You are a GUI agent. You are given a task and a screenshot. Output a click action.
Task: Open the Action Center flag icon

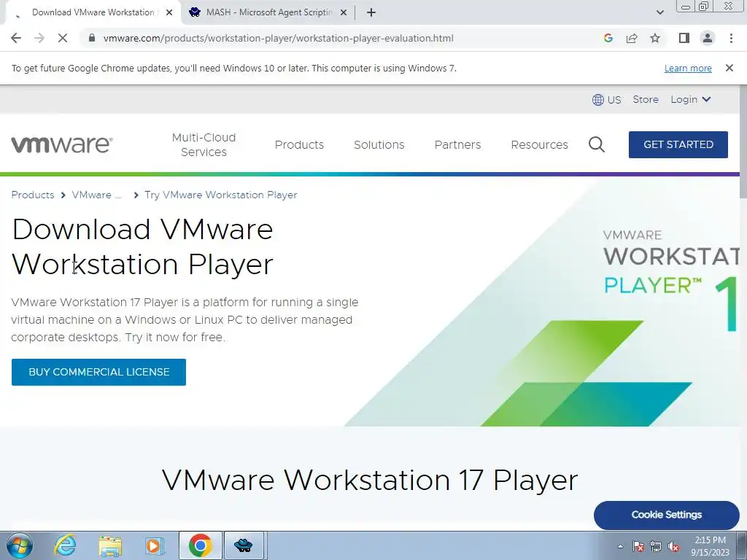(x=638, y=546)
